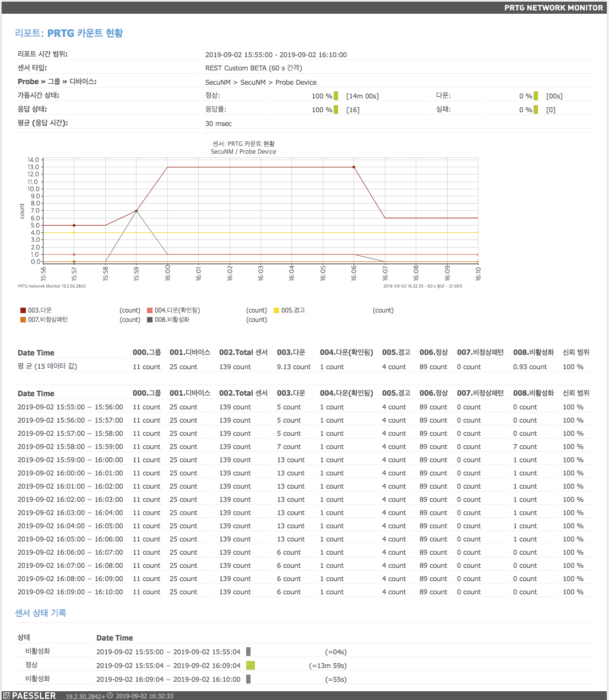Screen dimensions: 609x700
Task: Click the 상태 column header in history table
Action: pos(24,637)
